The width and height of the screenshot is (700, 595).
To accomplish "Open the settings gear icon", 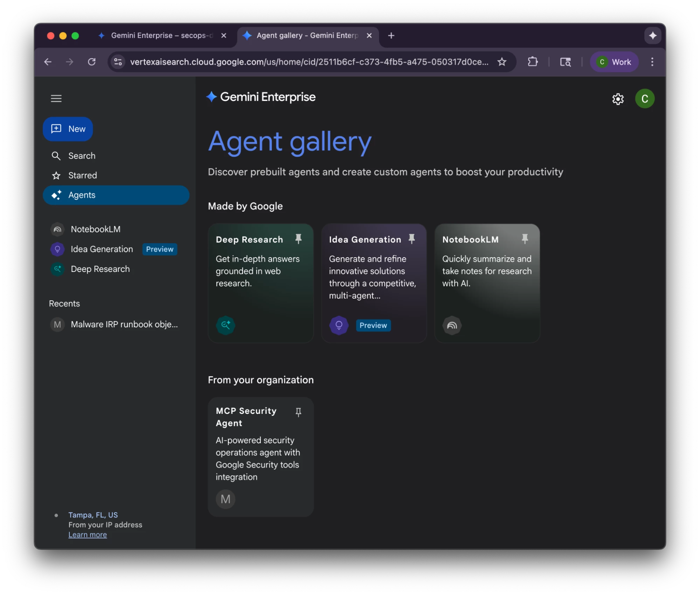I will [618, 99].
